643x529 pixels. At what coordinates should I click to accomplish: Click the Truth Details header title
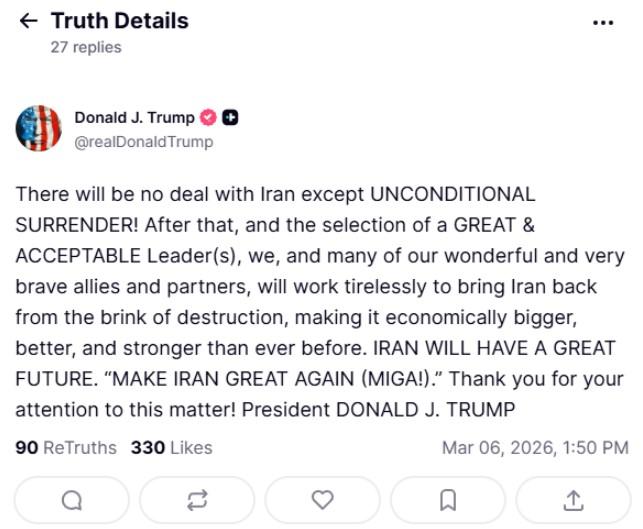tap(119, 20)
